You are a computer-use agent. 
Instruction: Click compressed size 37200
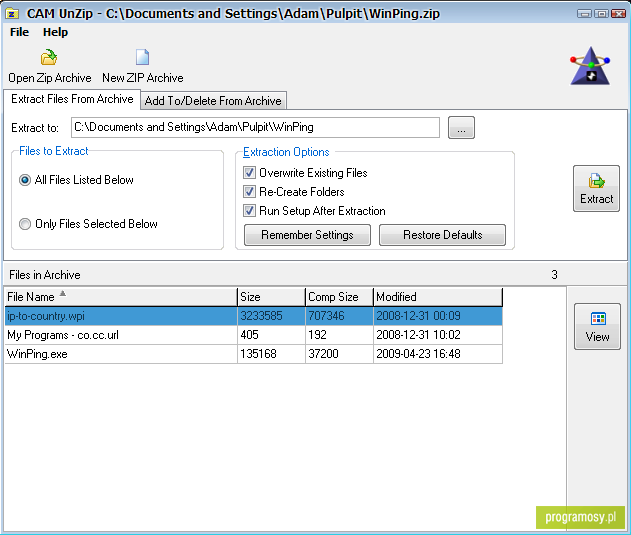pyautogui.click(x=323, y=354)
